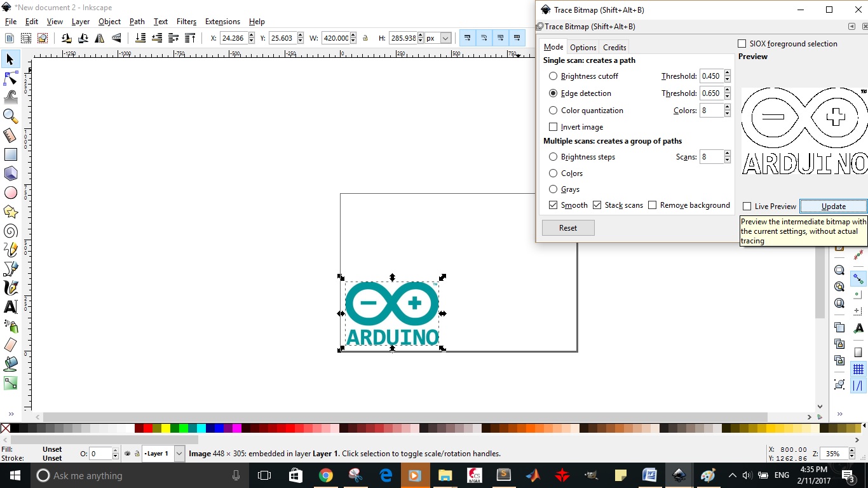
Task: Click the W width input field
Action: 336,38
